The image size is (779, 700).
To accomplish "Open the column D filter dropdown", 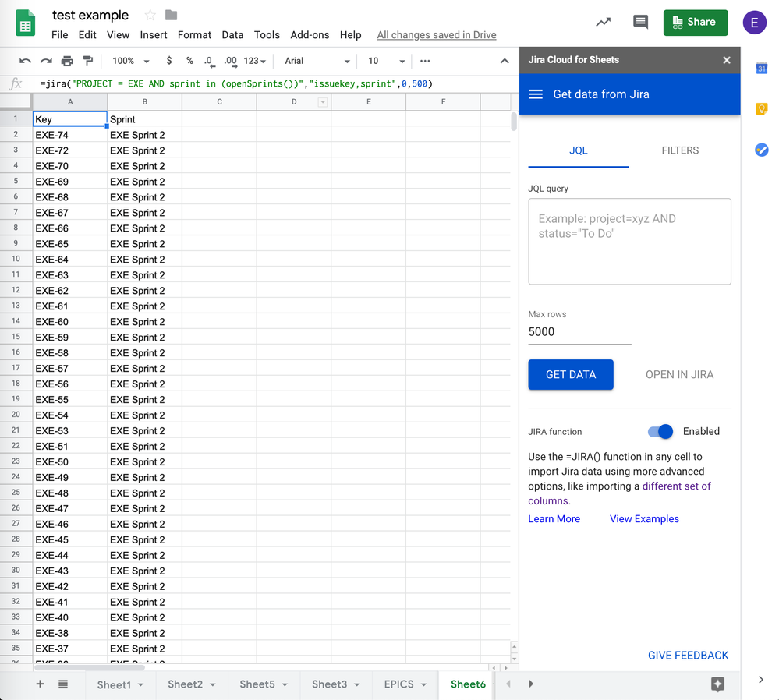I will [323, 101].
